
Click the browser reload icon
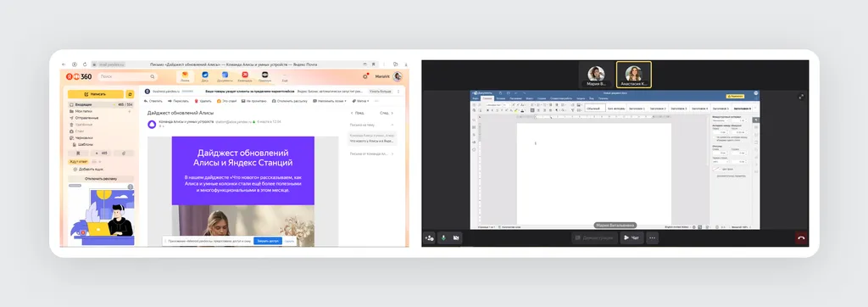(85, 64)
